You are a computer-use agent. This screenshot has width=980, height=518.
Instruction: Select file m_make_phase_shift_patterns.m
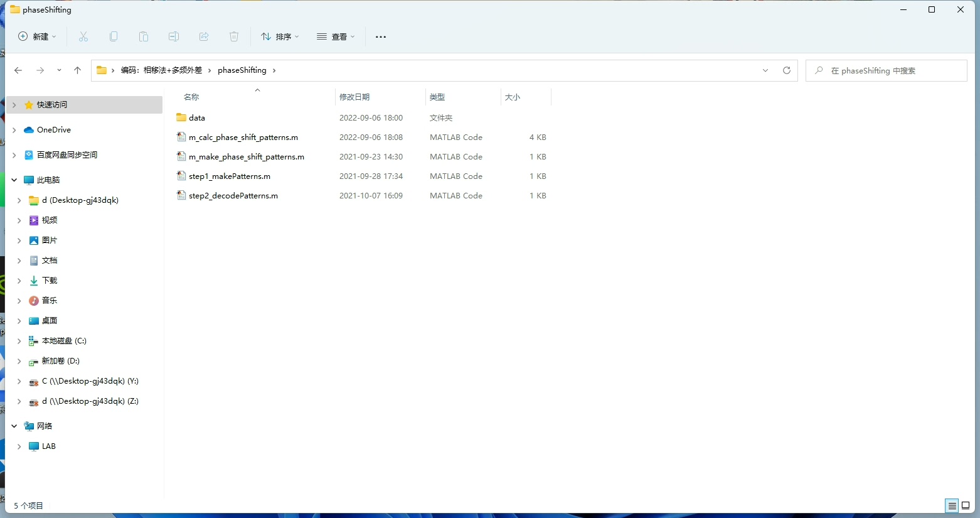pyautogui.click(x=247, y=156)
